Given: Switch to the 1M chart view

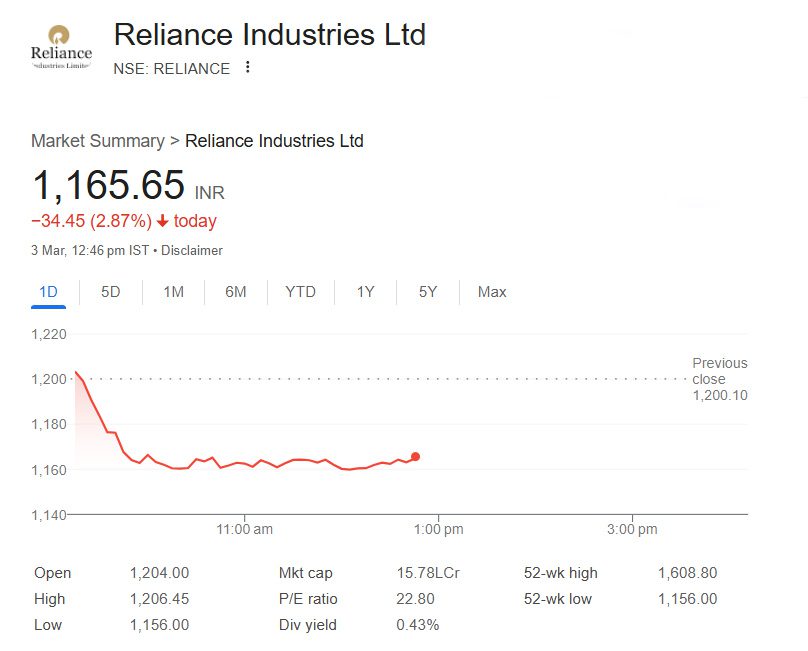Looking at the screenshot, I should [171, 292].
